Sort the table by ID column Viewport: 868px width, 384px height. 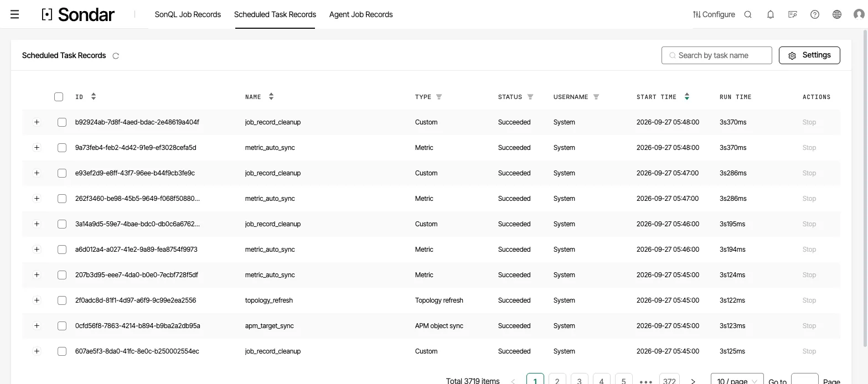94,97
